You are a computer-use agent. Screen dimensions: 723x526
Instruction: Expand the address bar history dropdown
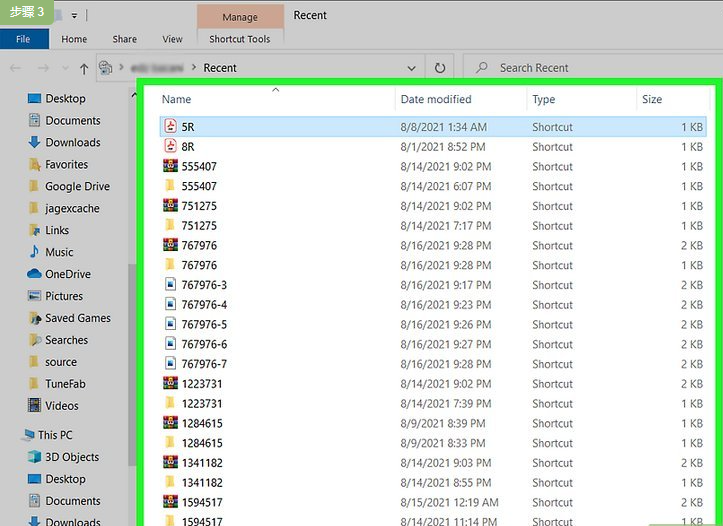pos(411,69)
